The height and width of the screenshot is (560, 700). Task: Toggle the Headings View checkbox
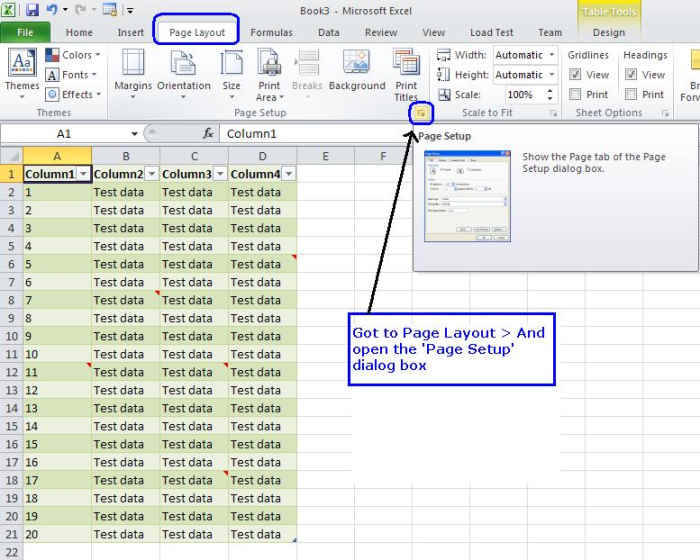click(631, 75)
